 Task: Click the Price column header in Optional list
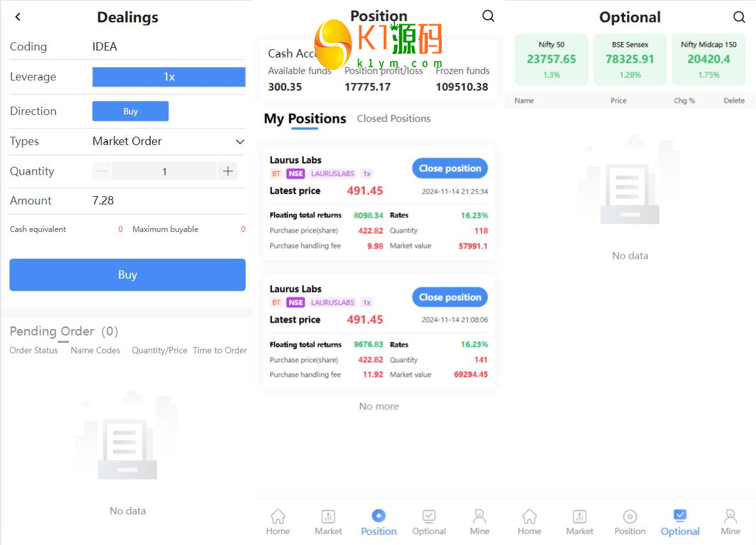[x=618, y=100]
